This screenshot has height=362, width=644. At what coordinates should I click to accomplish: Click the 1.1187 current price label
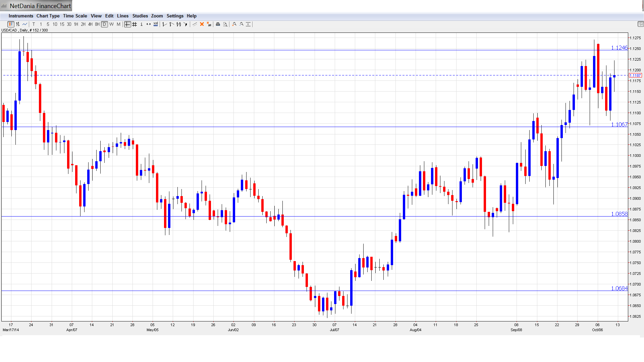pos(635,75)
